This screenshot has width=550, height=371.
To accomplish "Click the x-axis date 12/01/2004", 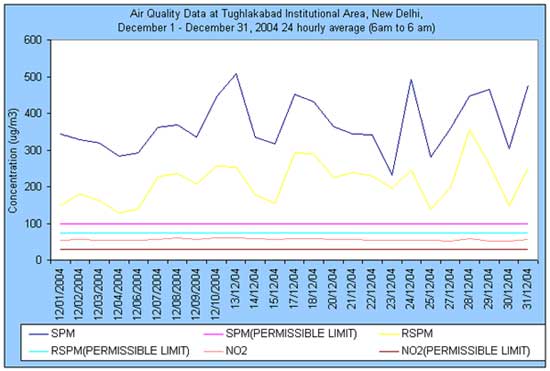I will pyautogui.click(x=60, y=294).
